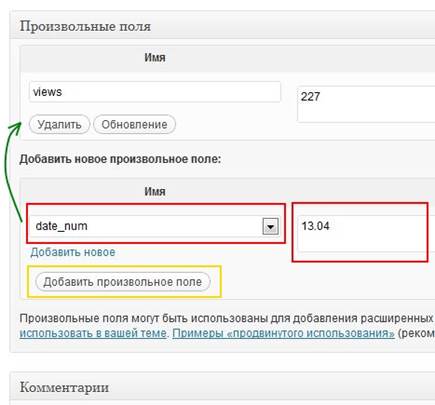Click the value field containing 13.04
Image resolution: width=435 pixels, height=405 pixels.
point(366,233)
